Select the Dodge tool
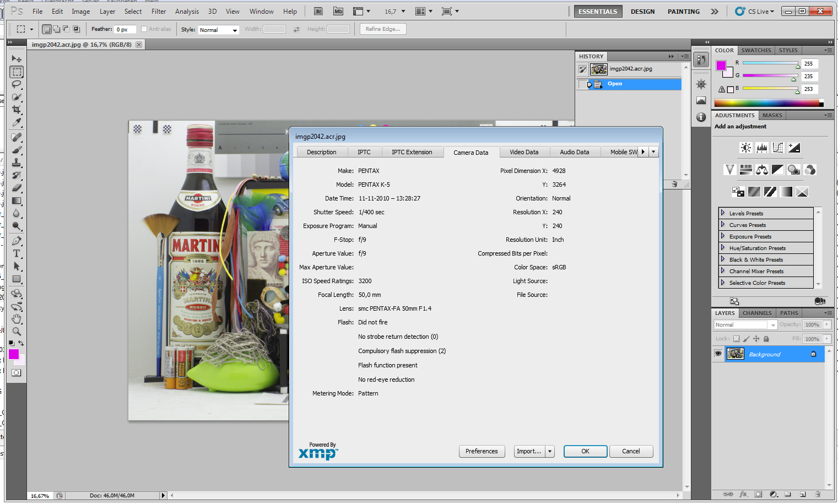The height and width of the screenshot is (504, 838). [x=17, y=226]
